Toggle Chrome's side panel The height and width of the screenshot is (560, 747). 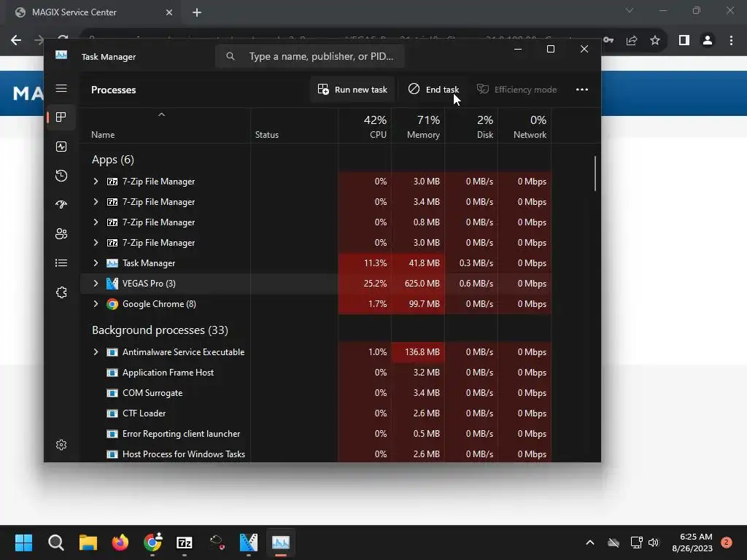[684, 41]
